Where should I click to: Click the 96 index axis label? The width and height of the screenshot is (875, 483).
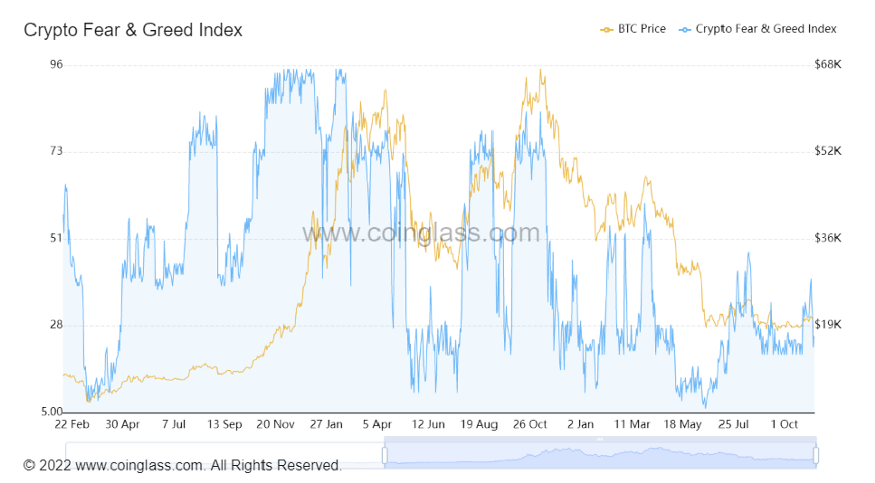[x=56, y=65]
